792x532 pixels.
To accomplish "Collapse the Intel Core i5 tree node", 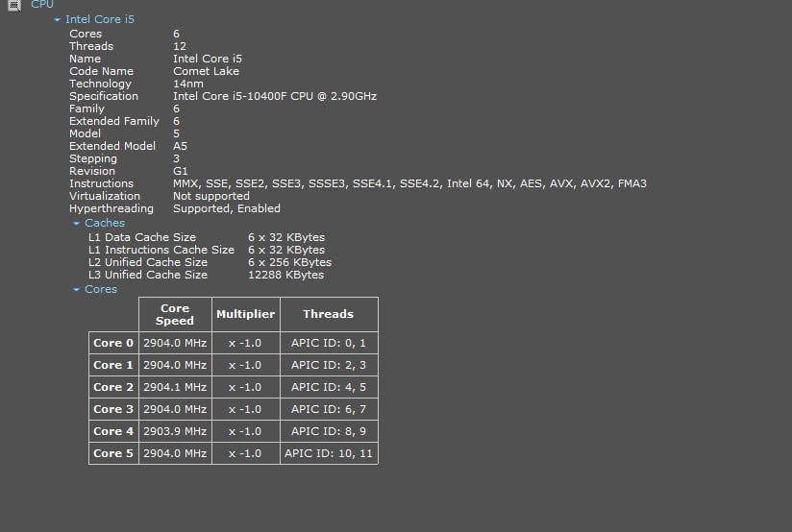I will (57, 19).
